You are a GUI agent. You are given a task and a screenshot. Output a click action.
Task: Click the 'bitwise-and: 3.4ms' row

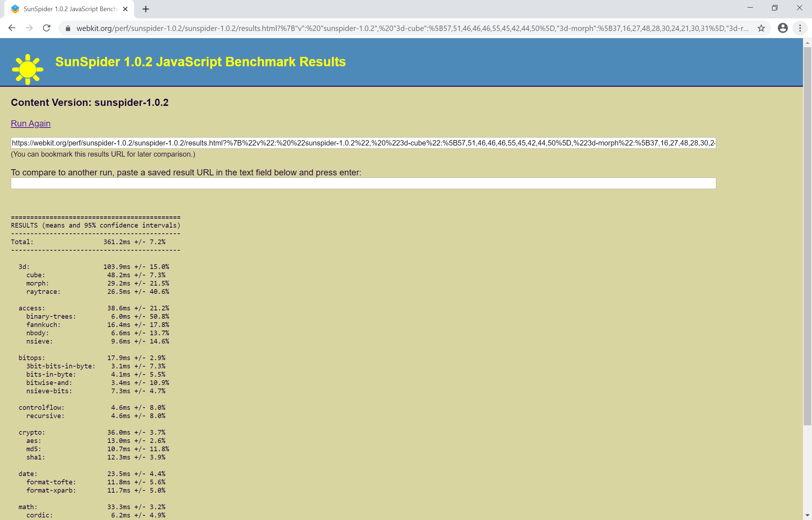pyautogui.click(x=98, y=383)
